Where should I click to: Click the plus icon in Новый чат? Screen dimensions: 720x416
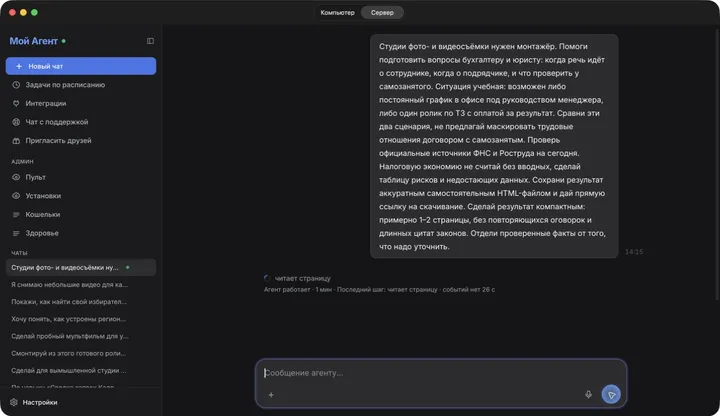point(19,66)
